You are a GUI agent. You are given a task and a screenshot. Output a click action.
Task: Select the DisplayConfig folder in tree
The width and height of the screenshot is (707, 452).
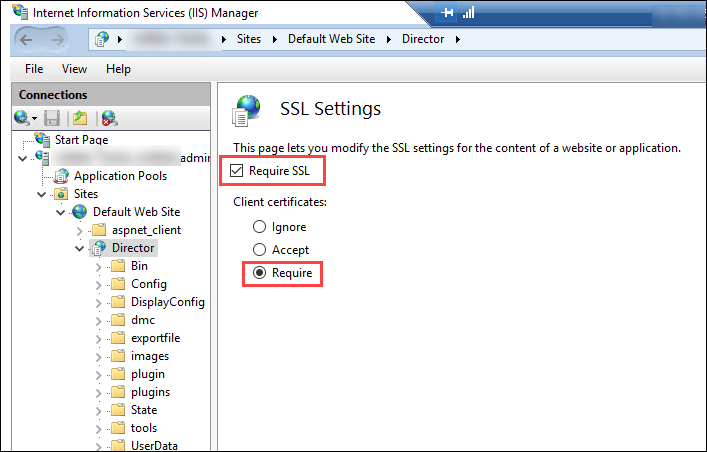point(167,302)
